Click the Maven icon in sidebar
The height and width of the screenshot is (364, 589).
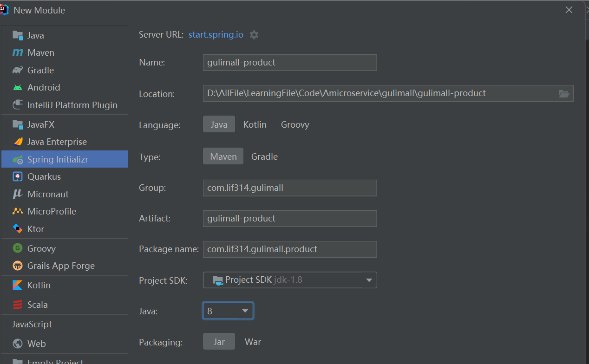18,53
